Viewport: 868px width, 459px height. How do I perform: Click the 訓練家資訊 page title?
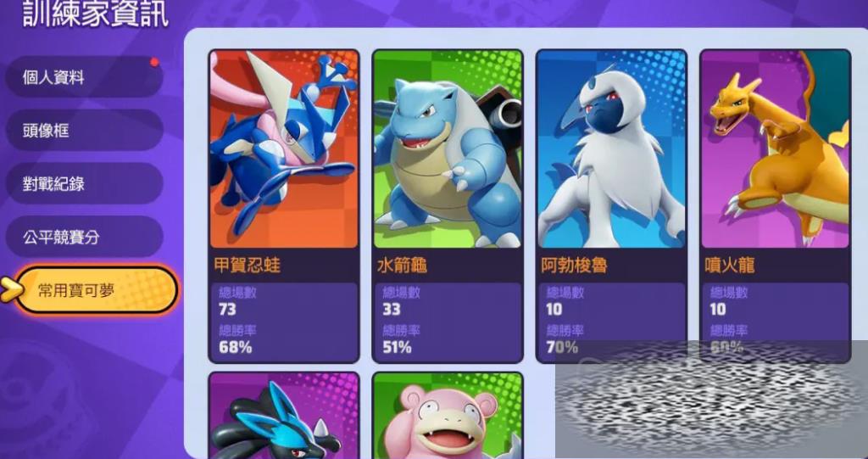pyautogui.click(x=95, y=14)
